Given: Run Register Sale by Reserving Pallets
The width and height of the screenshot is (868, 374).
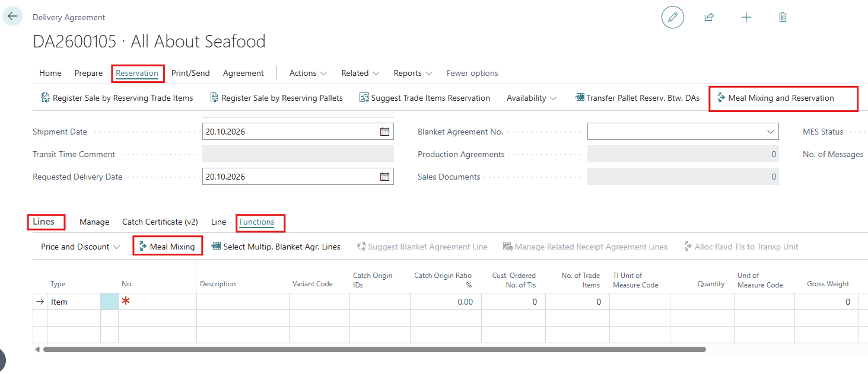Looking at the screenshot, I should click(x=276, y=98).
